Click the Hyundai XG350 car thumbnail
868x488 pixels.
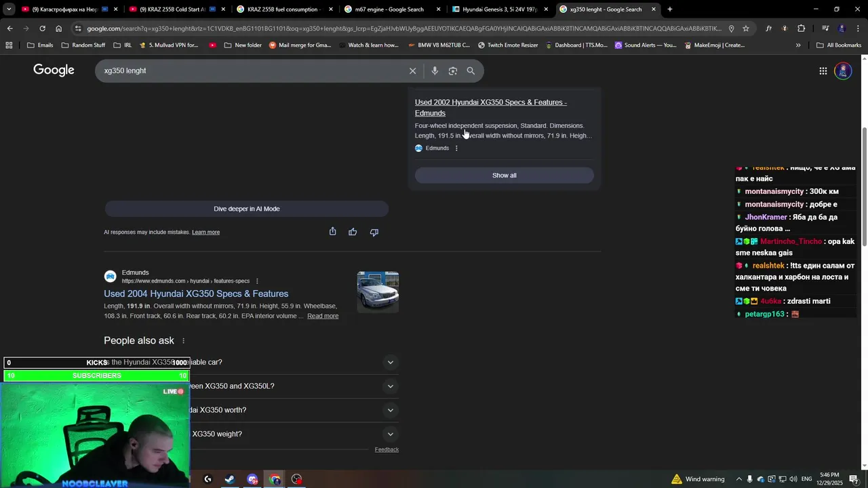click(378, 292)
